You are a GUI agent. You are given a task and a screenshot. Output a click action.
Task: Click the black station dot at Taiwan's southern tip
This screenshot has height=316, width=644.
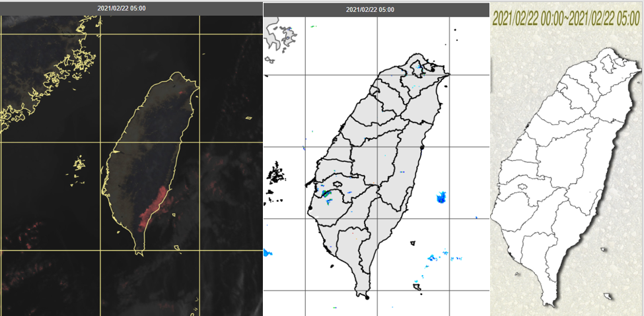(x=367, y=298)
